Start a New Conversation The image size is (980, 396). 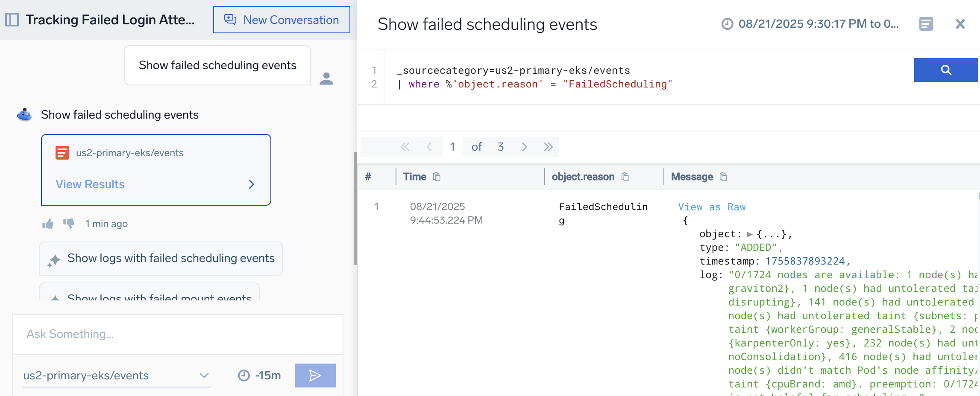282,20
